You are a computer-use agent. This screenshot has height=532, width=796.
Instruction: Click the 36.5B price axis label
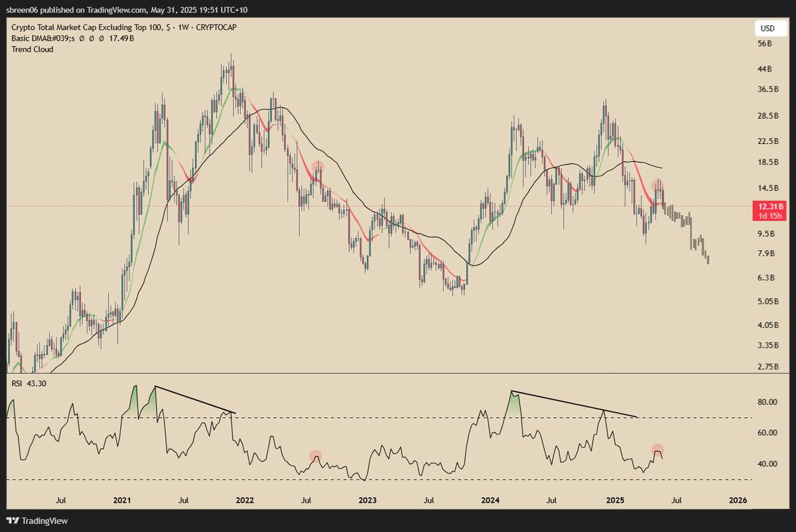click(767, 90)
